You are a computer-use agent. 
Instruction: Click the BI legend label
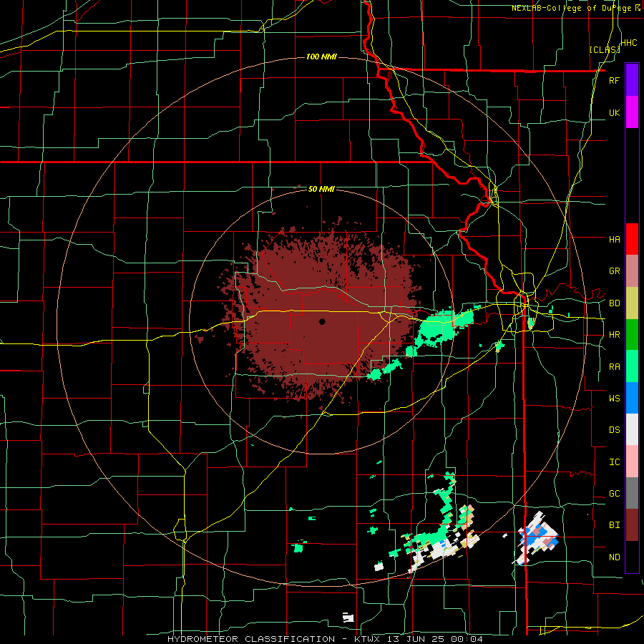(x=614, y=525)
